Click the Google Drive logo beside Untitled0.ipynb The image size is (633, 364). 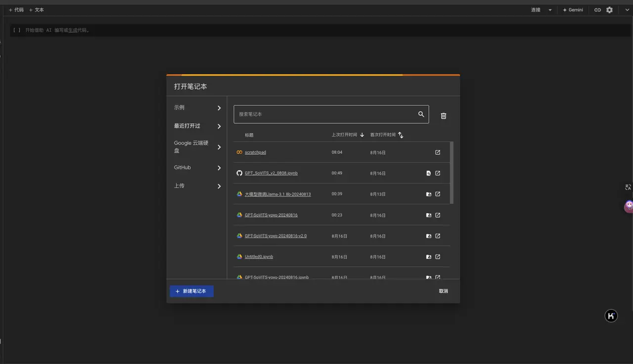[x=239, y=257]
